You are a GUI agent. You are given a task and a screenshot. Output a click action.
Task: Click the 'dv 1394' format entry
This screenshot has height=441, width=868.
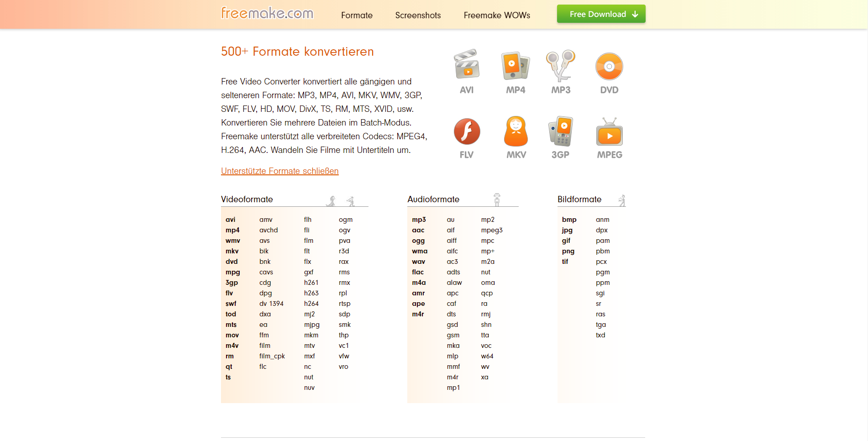pyautogui.click(x=271, y=304)
